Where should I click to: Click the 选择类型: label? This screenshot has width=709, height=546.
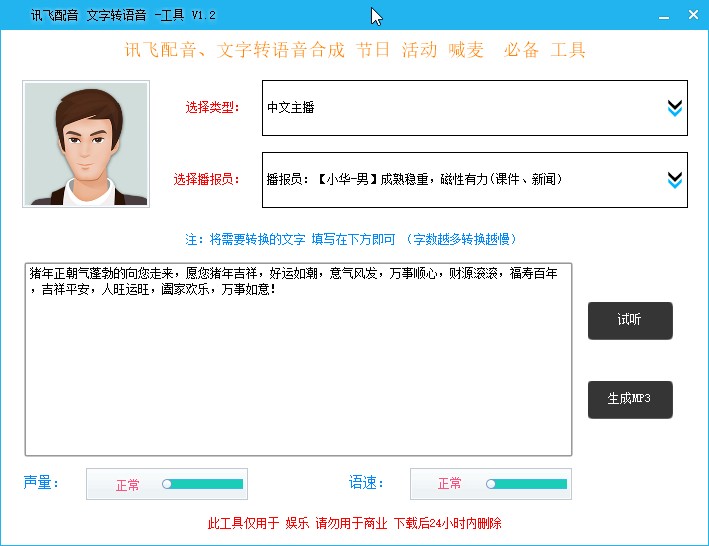click(x=212, y=108)
